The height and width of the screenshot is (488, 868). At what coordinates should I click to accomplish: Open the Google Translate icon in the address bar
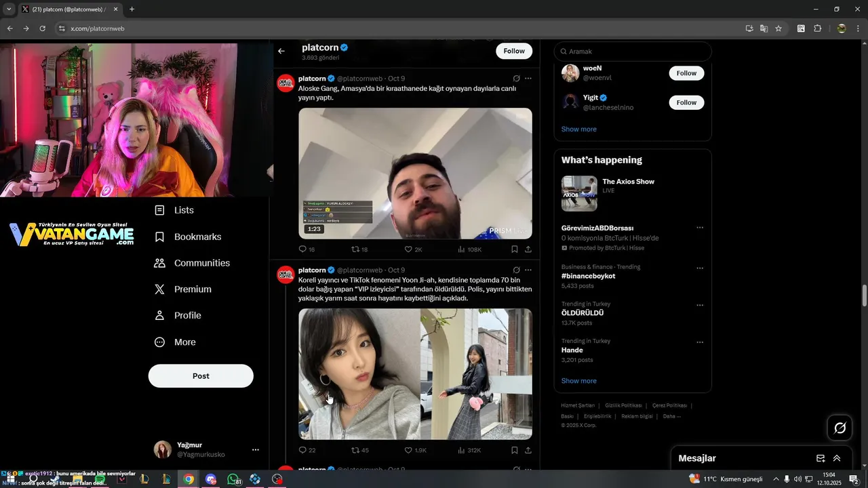pos(764,28)
